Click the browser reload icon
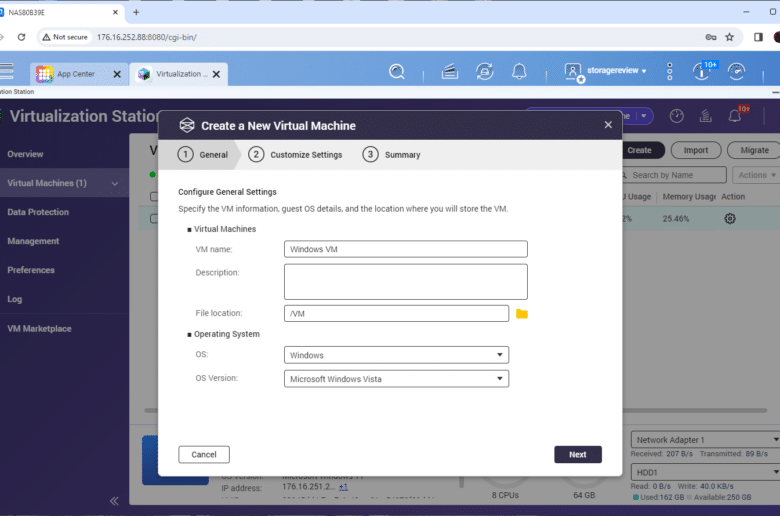The height and width of the screenshot is (516, 780). pyautogui.click(x=21, y=37)
